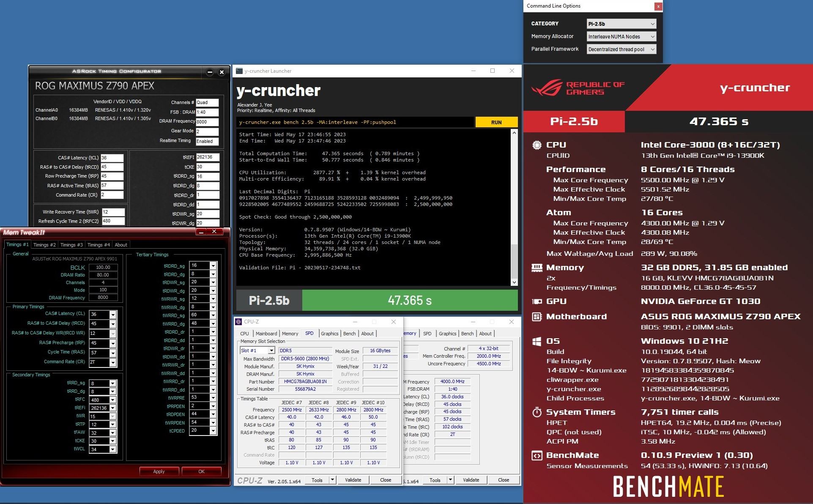Click the Memory module icon in BenchMate
Viewport: 813px width, 504px height.
(x=537, y=267)
